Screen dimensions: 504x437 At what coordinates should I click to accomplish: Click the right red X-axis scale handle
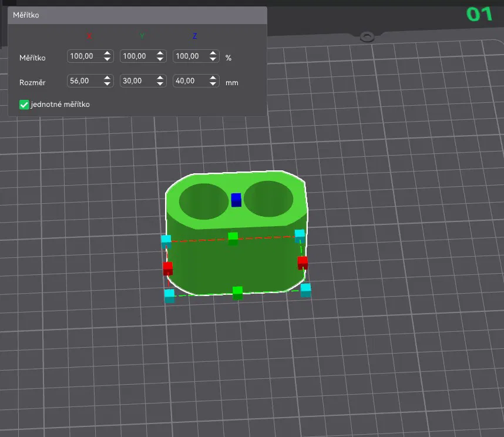[303, 262]
